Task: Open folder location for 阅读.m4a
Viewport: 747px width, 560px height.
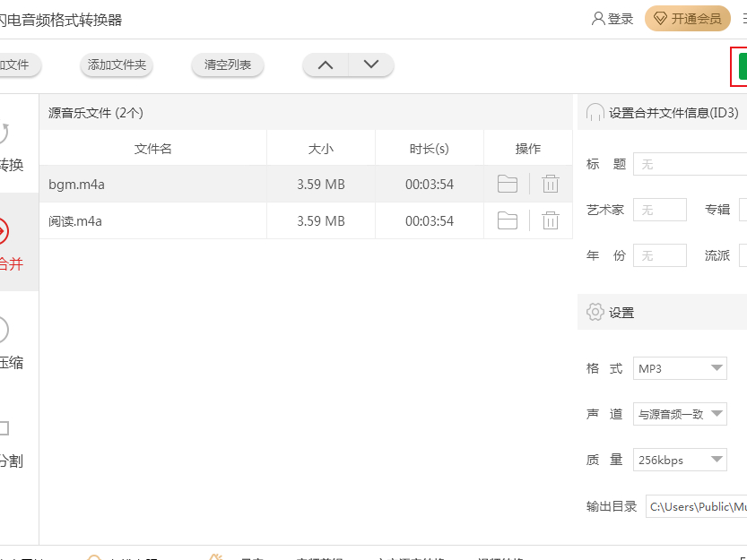Action: (507, 220)
